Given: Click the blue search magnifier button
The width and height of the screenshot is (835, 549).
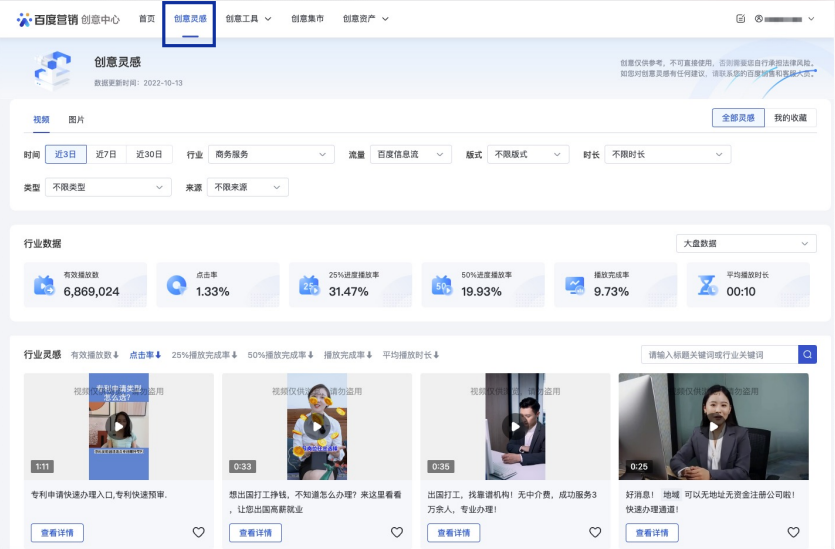Looking at the screenshot, I should [x=807, y=354].
